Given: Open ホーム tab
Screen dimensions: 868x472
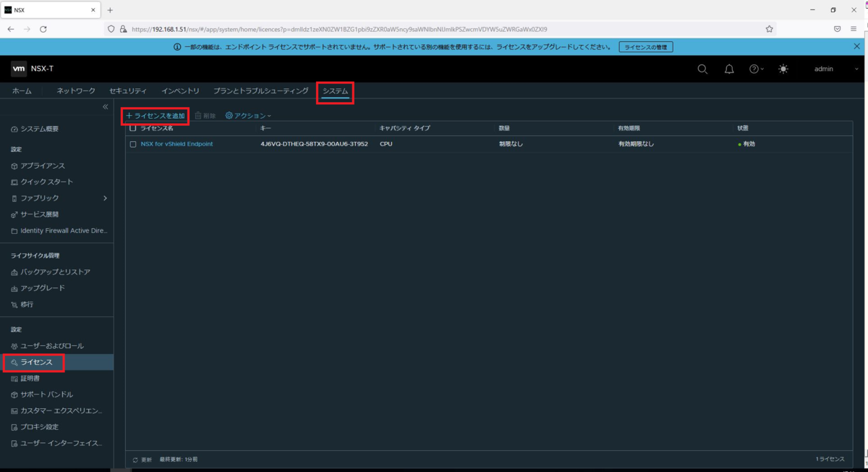Looking at the screenshot, I should tap(22, 90).
